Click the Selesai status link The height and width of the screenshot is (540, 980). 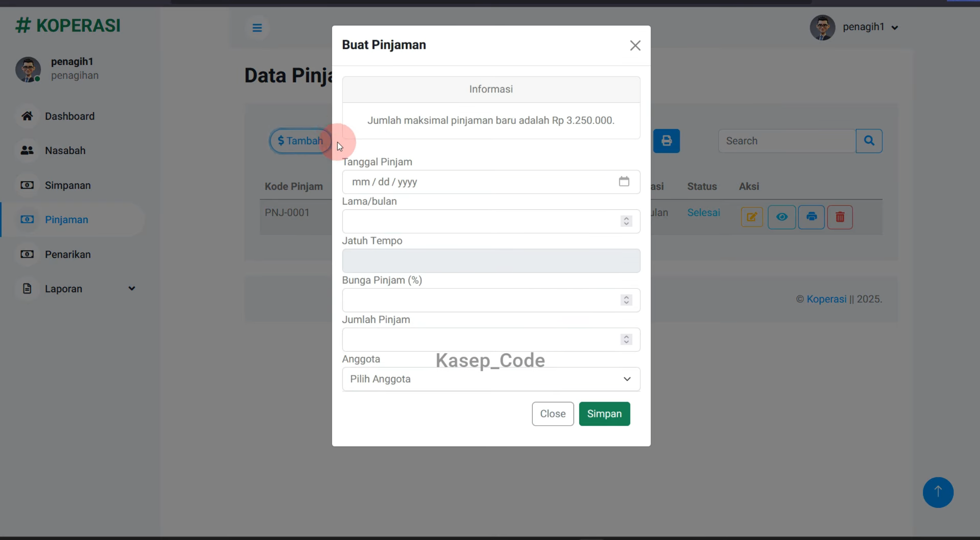pos(703,212)
